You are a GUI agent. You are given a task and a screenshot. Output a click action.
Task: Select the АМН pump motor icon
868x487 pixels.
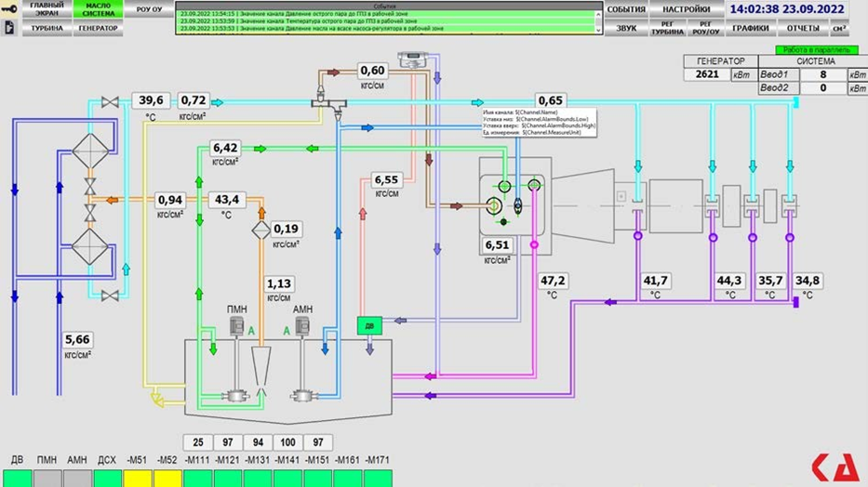coord(302,326)
